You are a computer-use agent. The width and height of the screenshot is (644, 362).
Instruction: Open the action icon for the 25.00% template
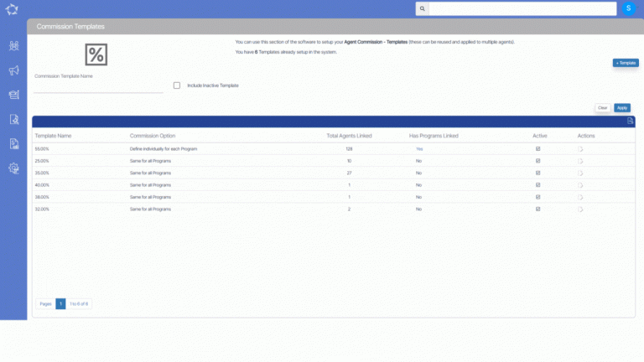(580, 161)
